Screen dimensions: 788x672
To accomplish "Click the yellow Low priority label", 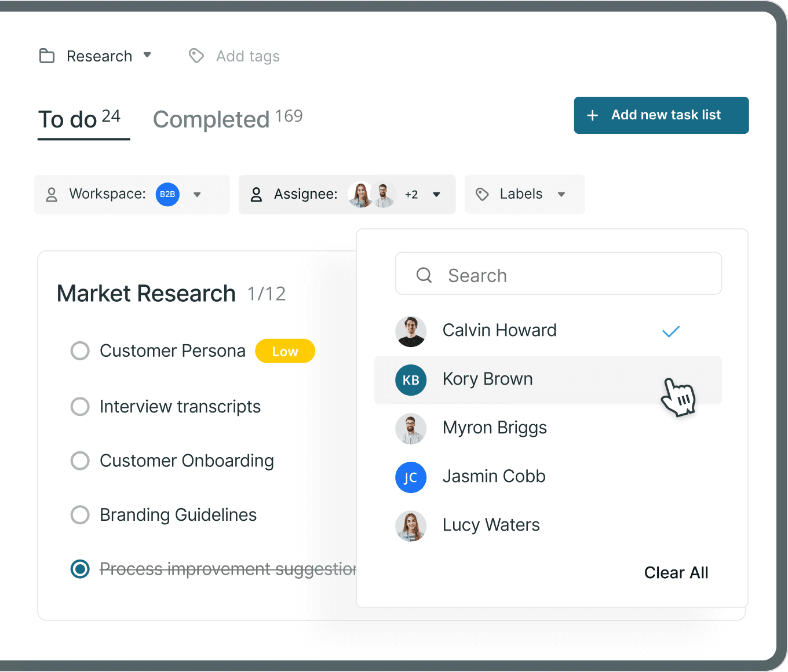I will (285, 351).
